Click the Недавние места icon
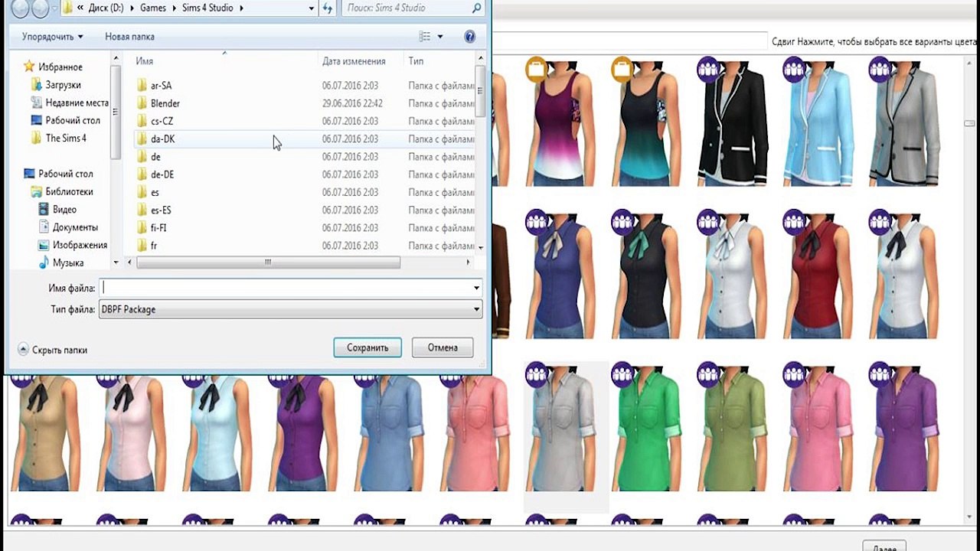Image resolution: width=980 pixels, height=551 pixels. (x=36, y=103)
